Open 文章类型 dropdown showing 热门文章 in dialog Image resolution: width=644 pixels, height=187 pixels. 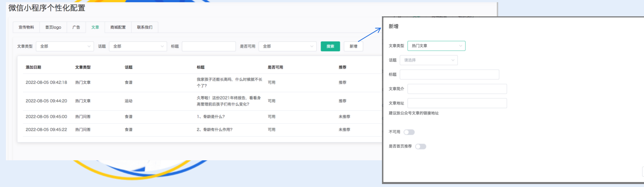pyautogui.click(x=436, y=46)
